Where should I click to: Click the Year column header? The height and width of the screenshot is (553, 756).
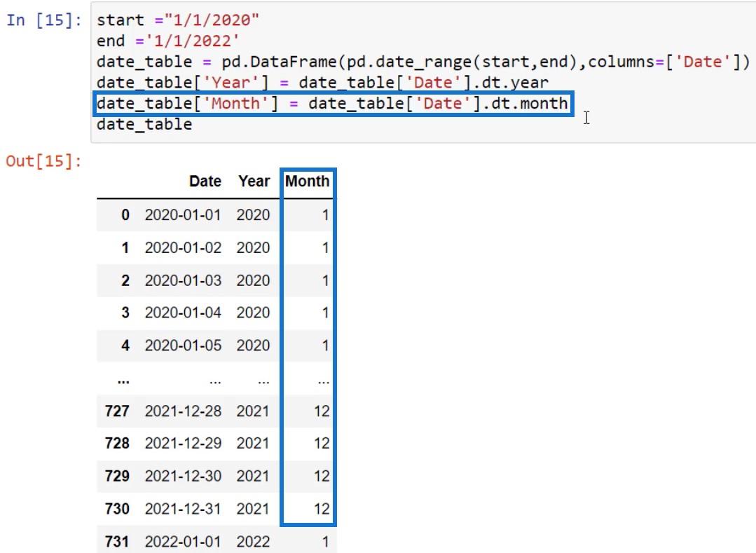(254, 182)
